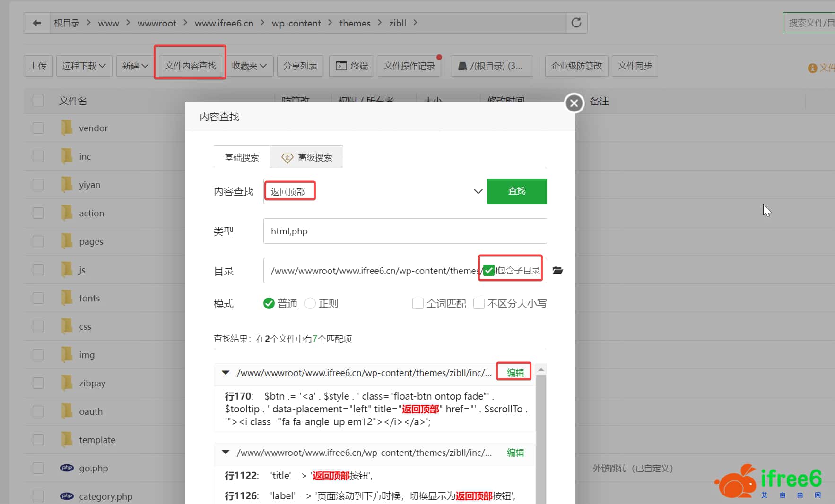
Task: Open the css folder
Action: pyautogui.click(x=86, y=326)
